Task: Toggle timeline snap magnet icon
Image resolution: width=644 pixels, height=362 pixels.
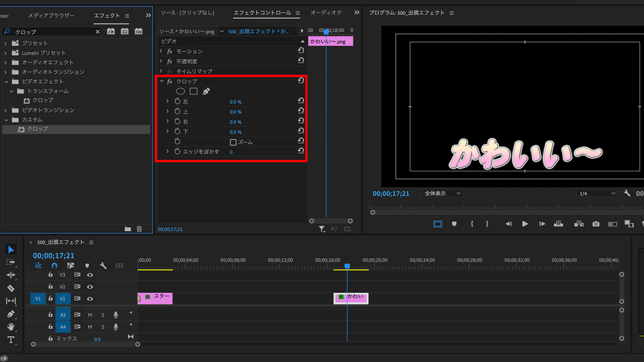Action: click(54, 266)
